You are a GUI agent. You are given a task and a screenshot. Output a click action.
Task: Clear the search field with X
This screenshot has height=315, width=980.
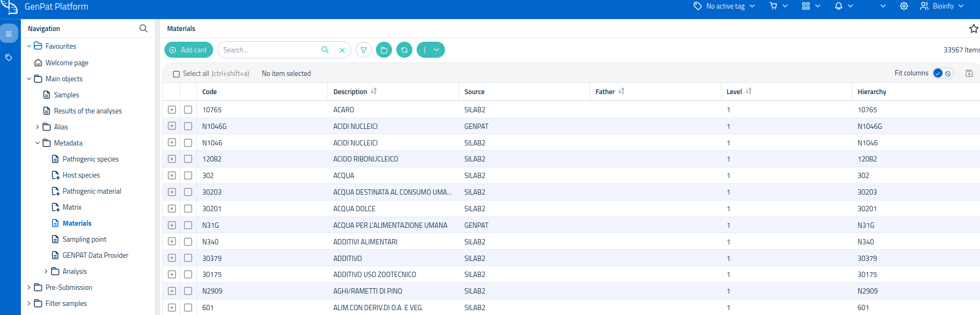(342, 50)
